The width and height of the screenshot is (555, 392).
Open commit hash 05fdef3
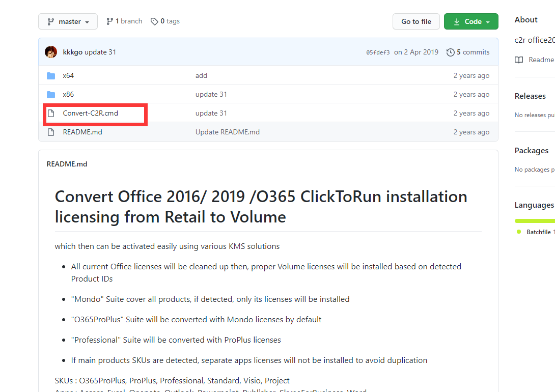(378, 52)
